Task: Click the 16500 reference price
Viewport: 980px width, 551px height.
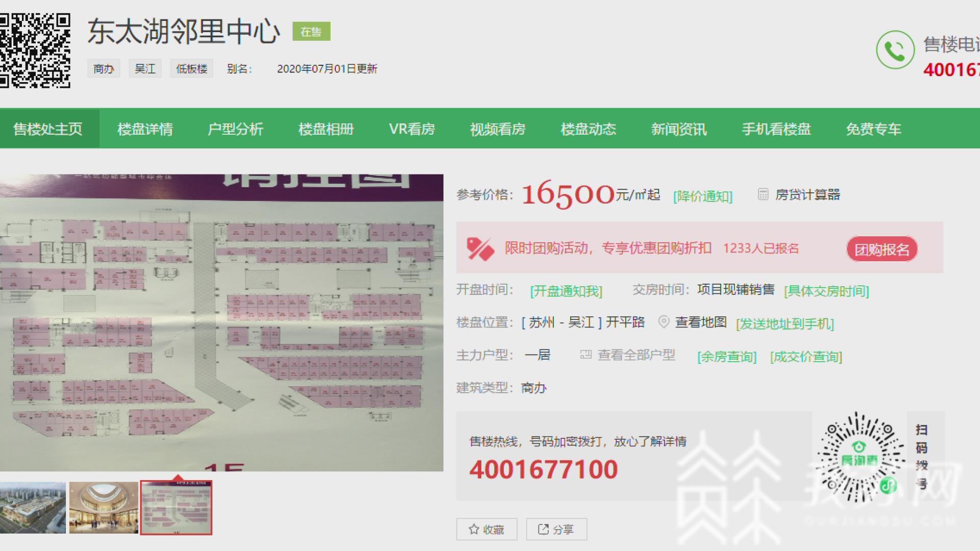Action: point(568,194)
